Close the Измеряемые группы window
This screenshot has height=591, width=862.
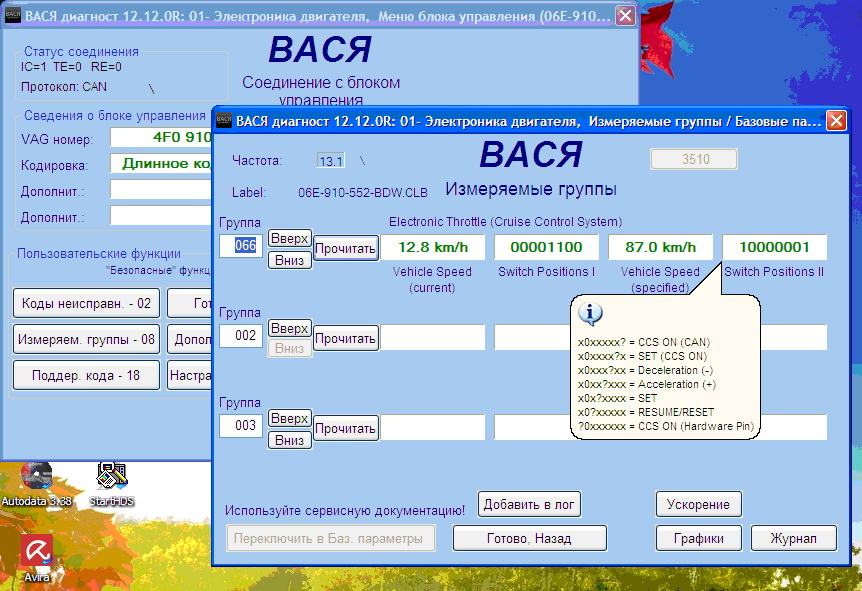[836, 120]
